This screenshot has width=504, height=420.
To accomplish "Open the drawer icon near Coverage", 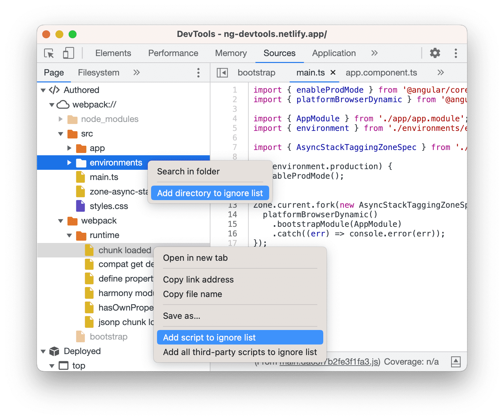I will (456, 362).
